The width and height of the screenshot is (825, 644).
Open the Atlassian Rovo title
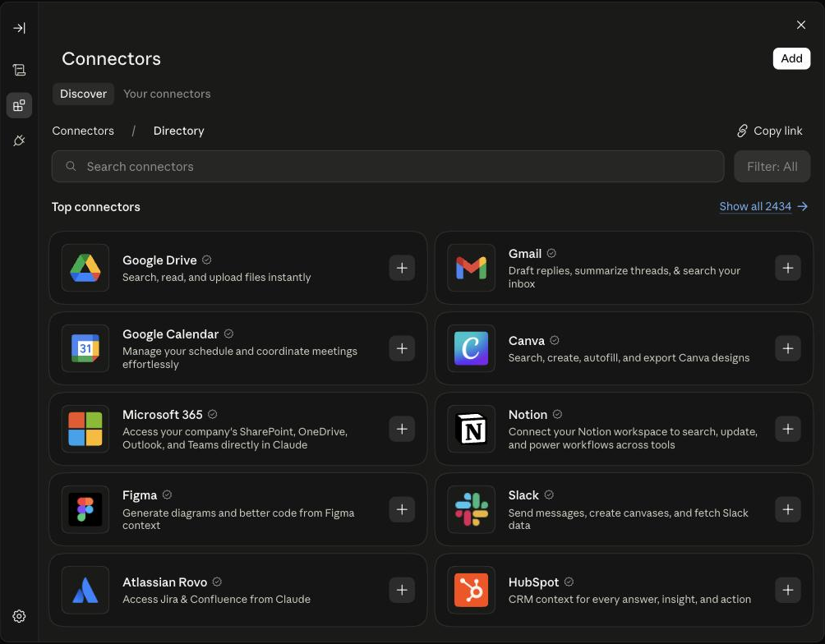[164, 582]
